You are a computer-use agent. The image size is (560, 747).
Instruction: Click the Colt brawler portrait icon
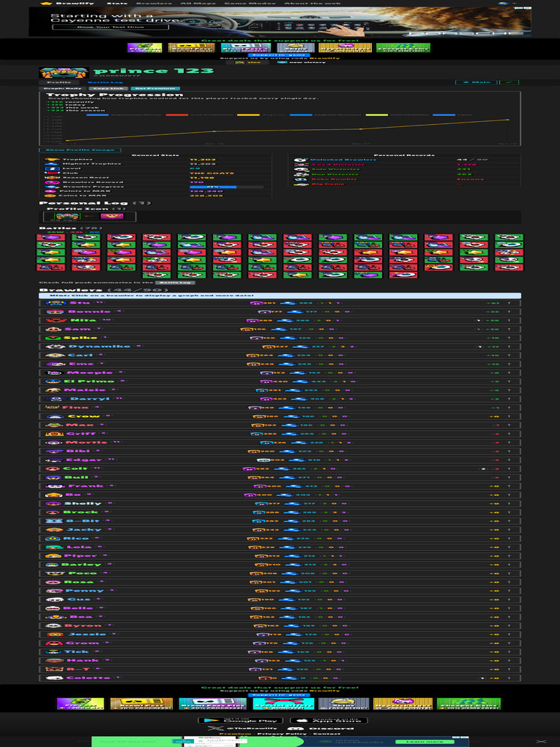52,469
